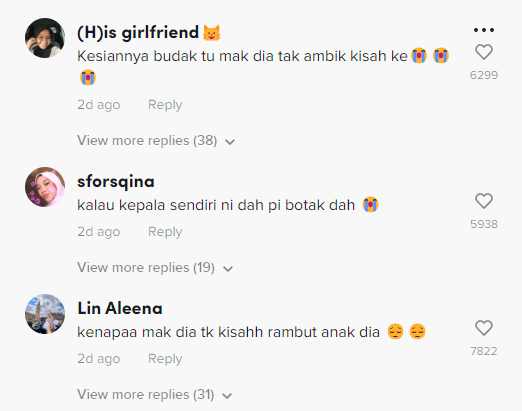522x411 pixels.
Task: Reply to (H)is girlfriend's comment
Action: pyautogui.click(x=165, y=105)
